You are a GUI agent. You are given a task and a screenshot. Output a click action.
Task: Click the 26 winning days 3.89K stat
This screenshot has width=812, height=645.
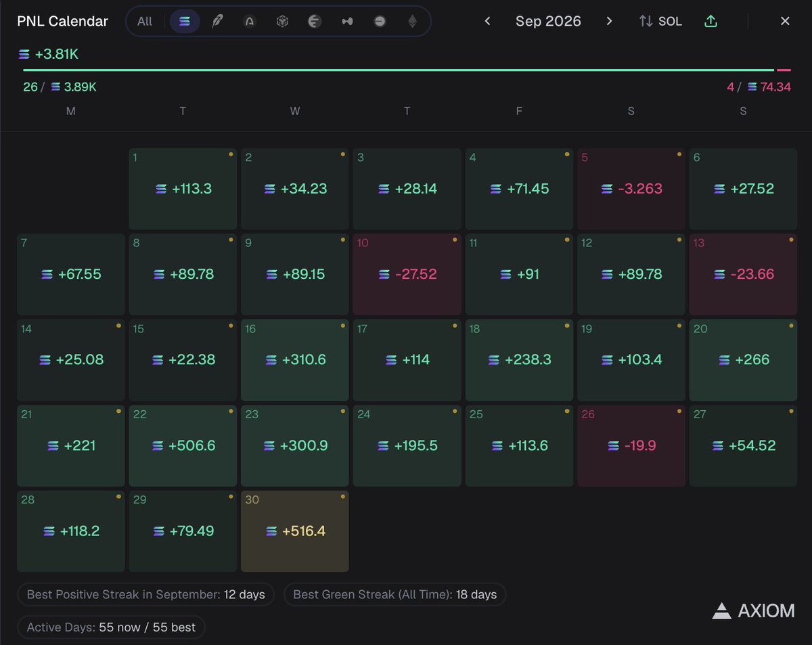pyautogui.click(x=60, y=87)
